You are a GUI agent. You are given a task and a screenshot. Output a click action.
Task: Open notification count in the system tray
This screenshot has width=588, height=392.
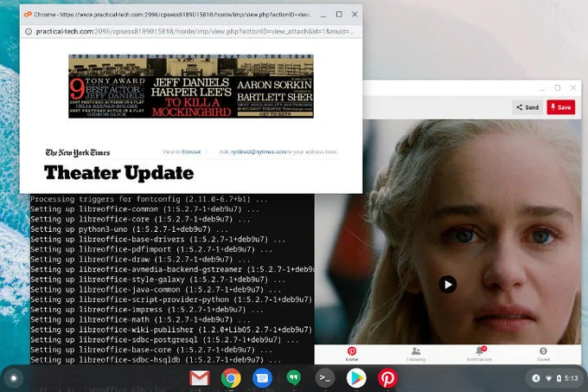click(536, 378)
